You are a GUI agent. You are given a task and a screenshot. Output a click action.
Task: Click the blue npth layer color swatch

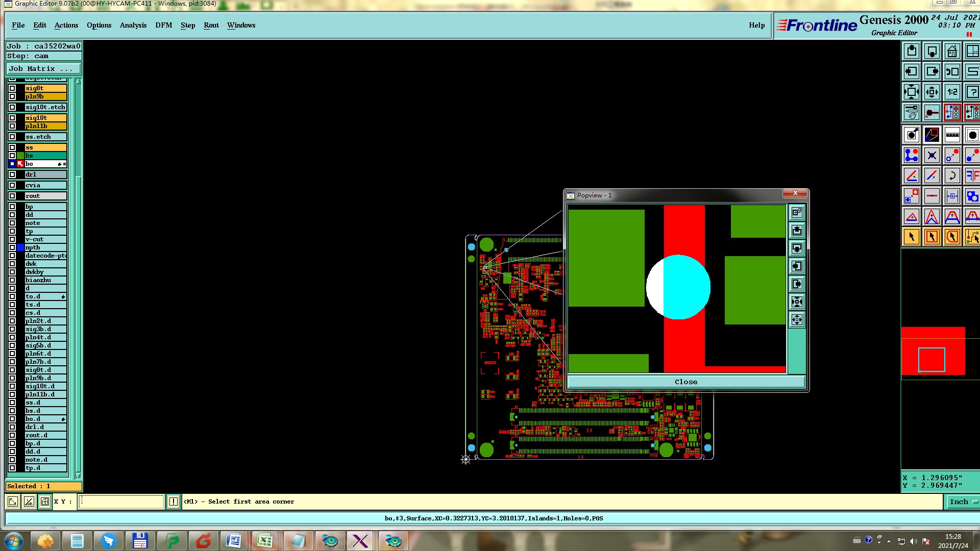point(20,247)
